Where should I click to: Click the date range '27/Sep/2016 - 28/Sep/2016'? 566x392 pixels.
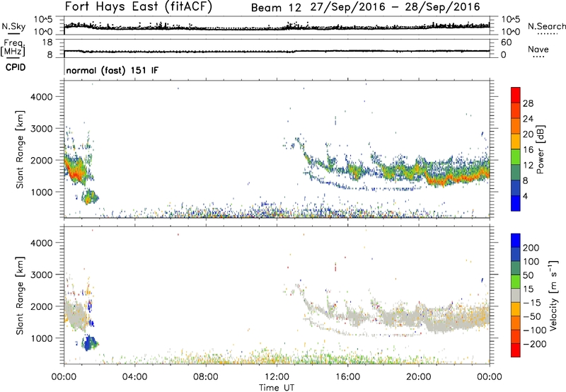click(x=395, y=7)
